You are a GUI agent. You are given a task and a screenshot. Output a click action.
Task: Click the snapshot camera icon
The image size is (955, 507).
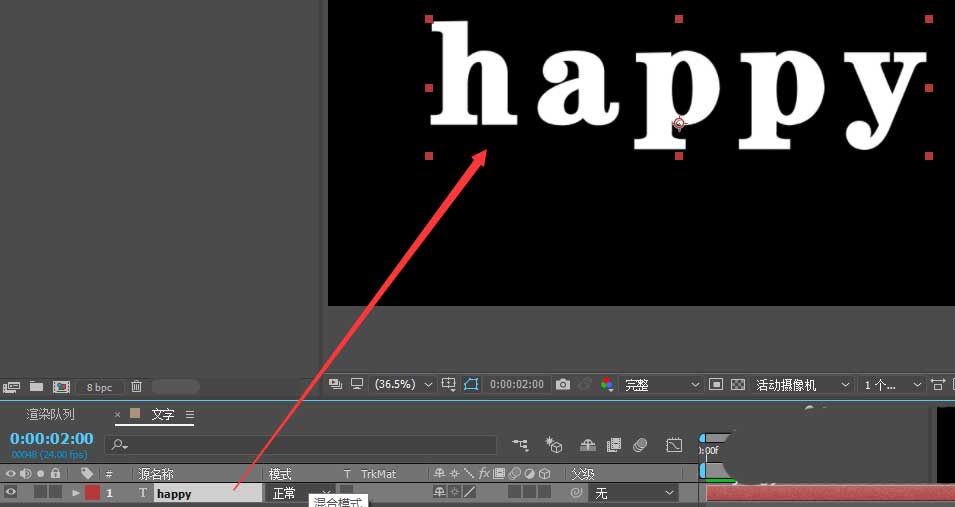pyautogui.click(x=563, y=384)
